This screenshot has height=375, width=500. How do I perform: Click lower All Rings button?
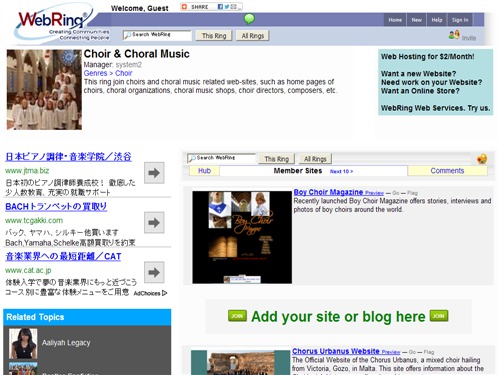[315, 159]
